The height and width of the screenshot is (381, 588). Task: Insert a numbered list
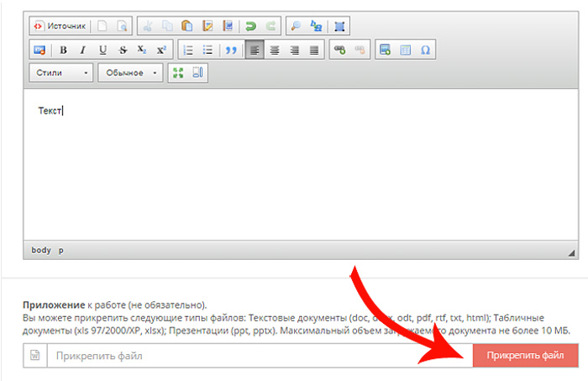(x=188, y=50)
